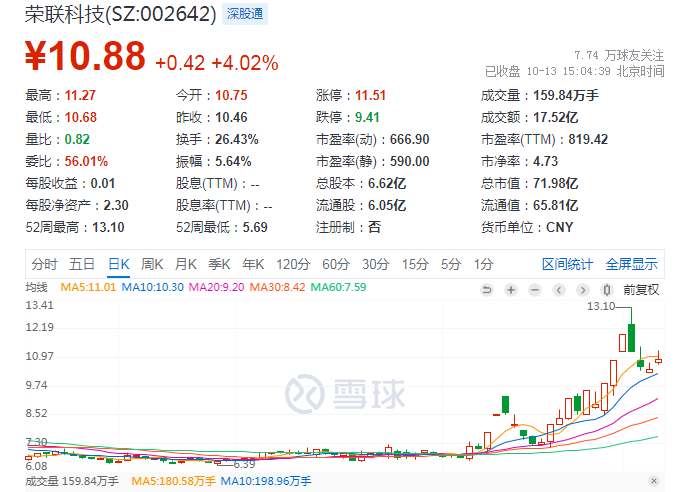Click the 市盈率(TTM) value 819.42

[x=588, y=139]
